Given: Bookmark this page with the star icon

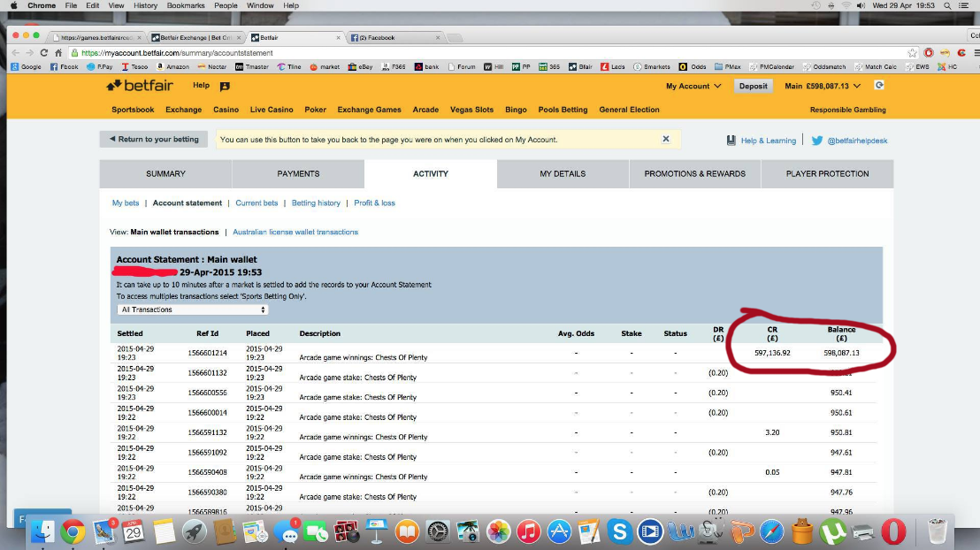Looking at the screenshot, I should pos(913,53).
